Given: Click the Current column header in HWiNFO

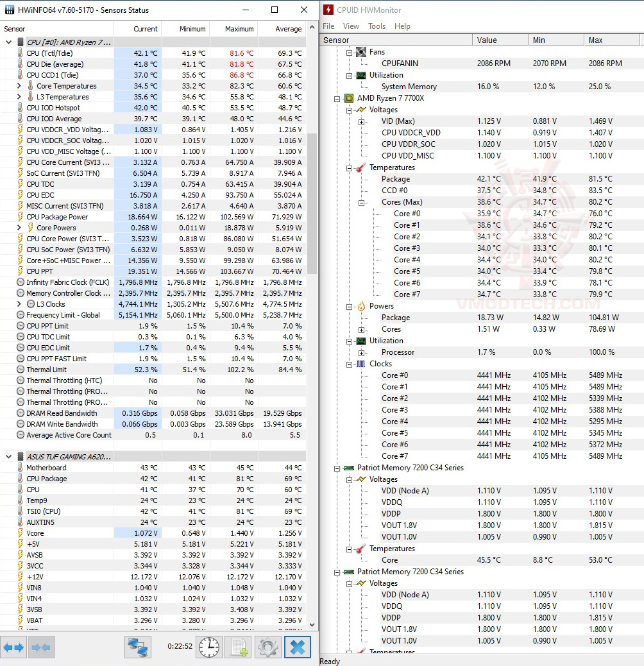Looking at the screenshot, I should 137,29.
